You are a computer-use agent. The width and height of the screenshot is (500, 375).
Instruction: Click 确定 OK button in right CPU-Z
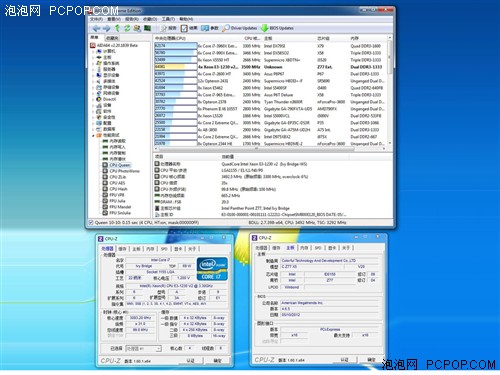(371, 360)
